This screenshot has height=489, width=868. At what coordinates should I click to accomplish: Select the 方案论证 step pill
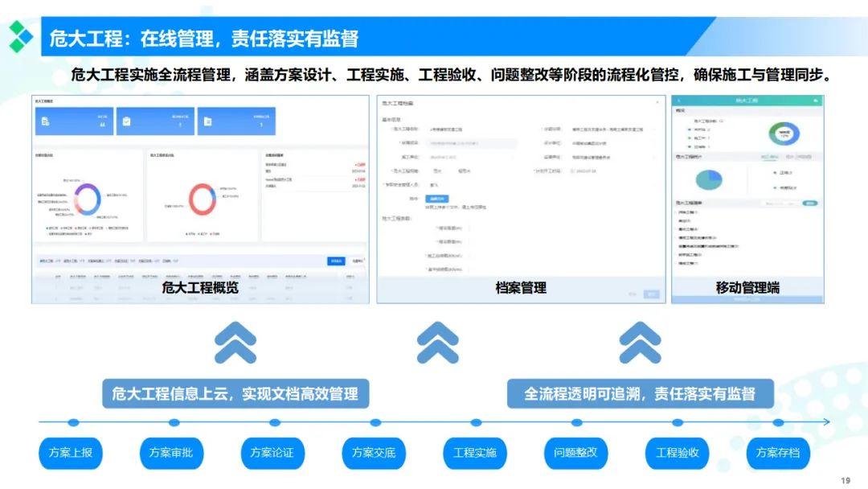(x=272, y=453)
